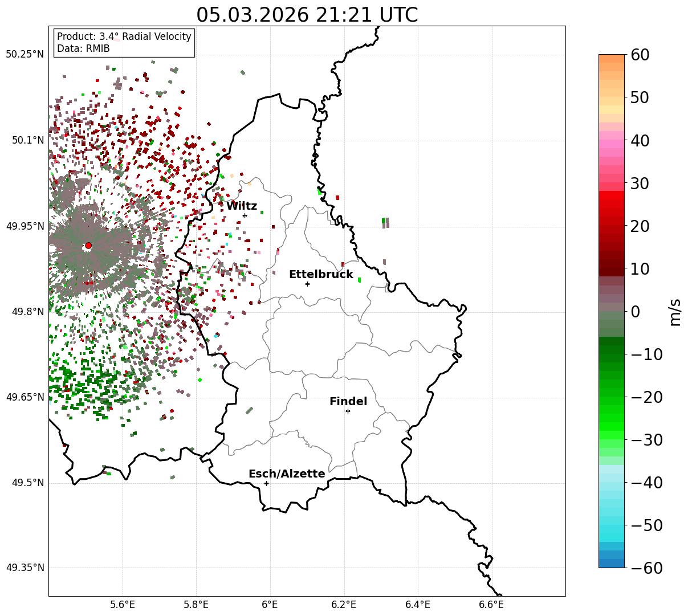Click the Wiltz station cross marker

pos(245,215)
